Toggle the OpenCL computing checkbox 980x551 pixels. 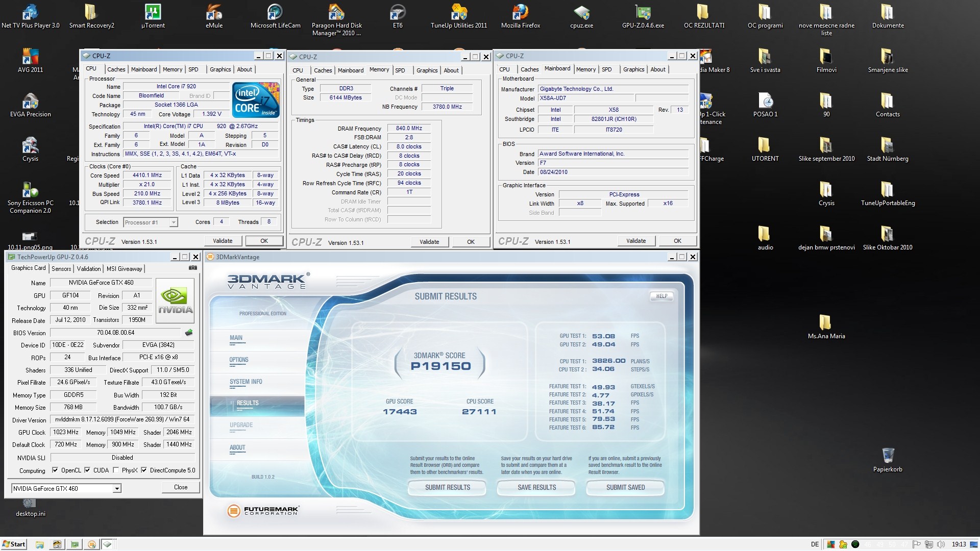click(55, 470)
